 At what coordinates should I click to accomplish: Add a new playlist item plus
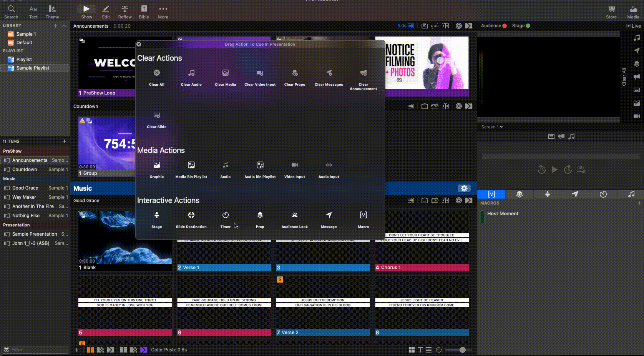(x=64, y=141)
